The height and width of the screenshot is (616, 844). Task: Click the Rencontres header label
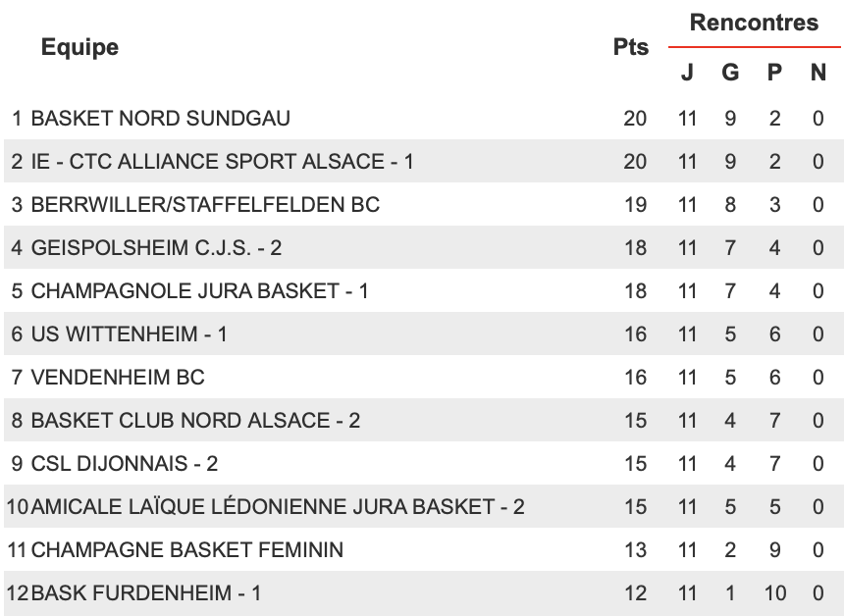[754, 23]
